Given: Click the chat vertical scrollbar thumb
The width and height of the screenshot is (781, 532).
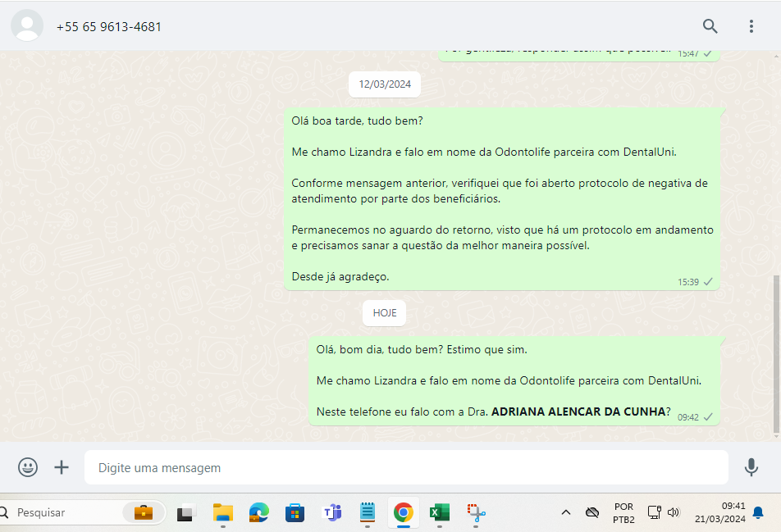Looking at the screenshot, I should click(777, 353).
